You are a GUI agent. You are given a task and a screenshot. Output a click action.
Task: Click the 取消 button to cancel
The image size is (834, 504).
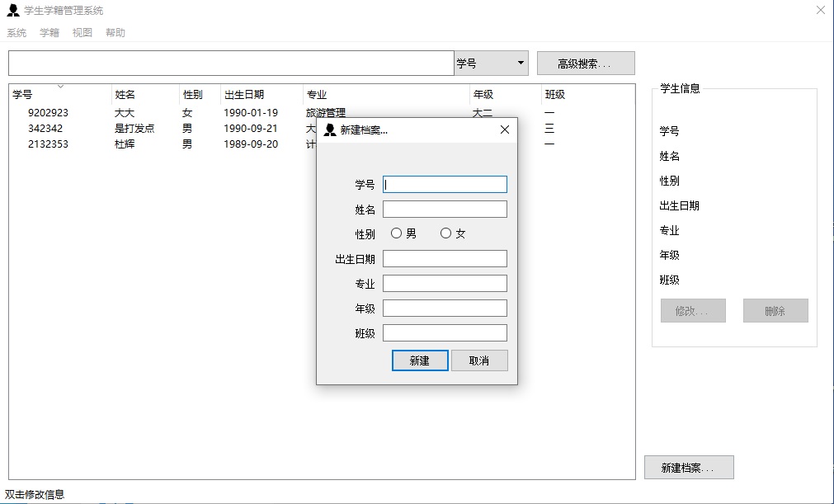click(x=479, y=360)
